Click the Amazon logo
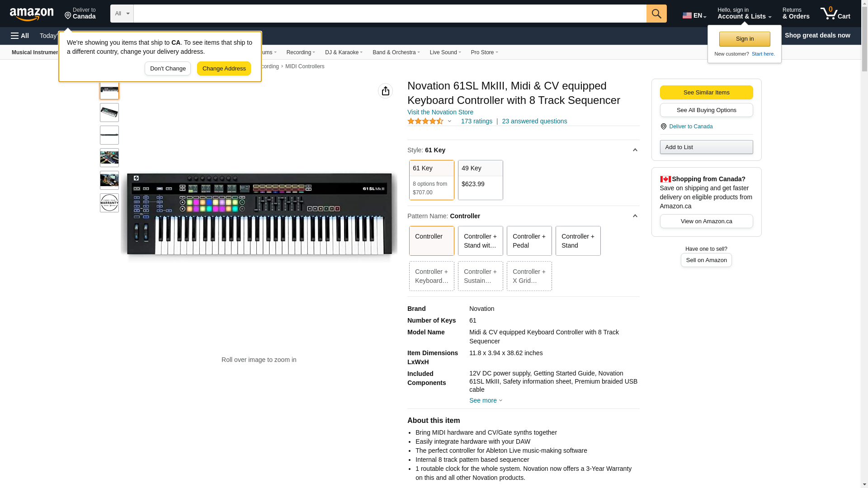 click(32, 14)
